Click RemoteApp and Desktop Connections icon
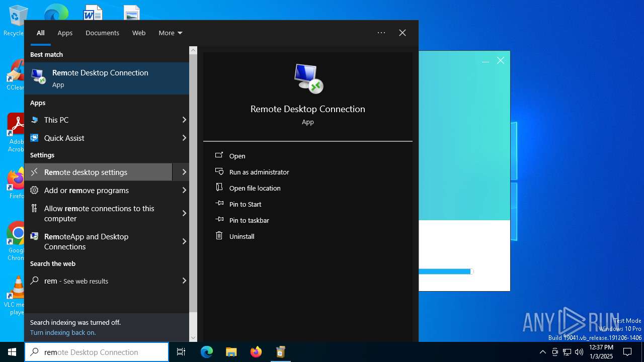Viewport: 644px width, 362px height. [x=34, y=236]
